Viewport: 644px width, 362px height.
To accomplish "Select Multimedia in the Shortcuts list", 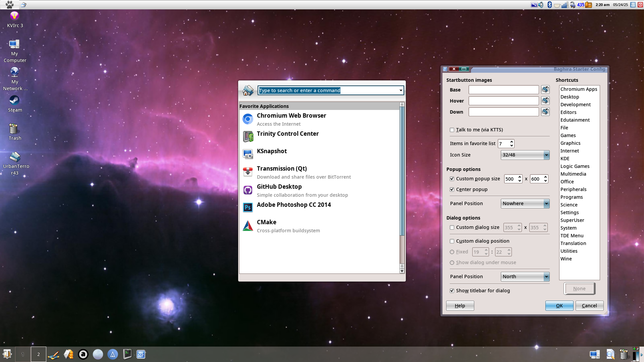I will [x=573, y=174].
